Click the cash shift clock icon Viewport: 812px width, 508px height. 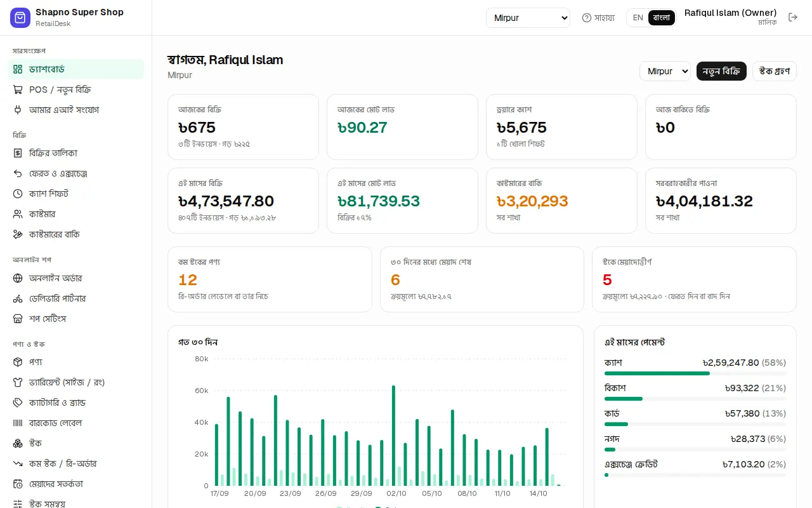pyautogui.click(x=18, y=194)
